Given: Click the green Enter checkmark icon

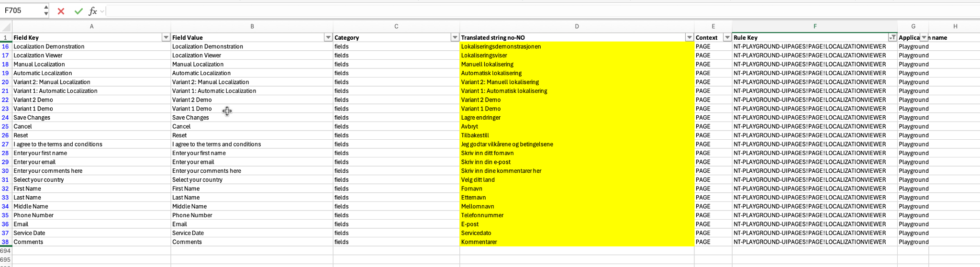Looking at the screenshot, I should pos(78,11).
